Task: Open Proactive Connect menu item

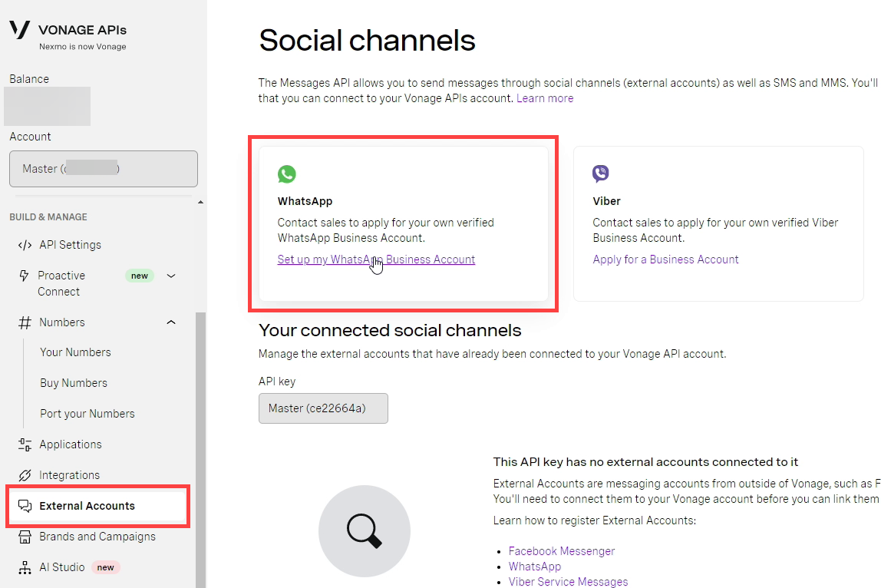Action: [61, 283]
